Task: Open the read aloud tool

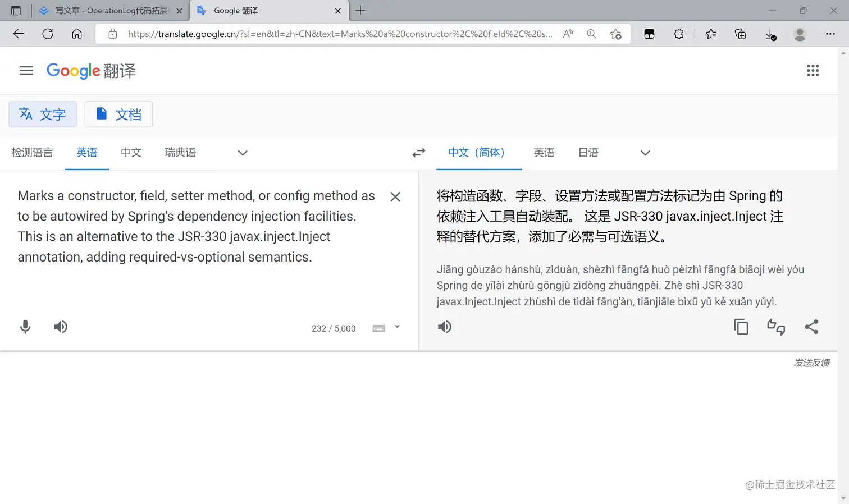Action: [568, 34]
